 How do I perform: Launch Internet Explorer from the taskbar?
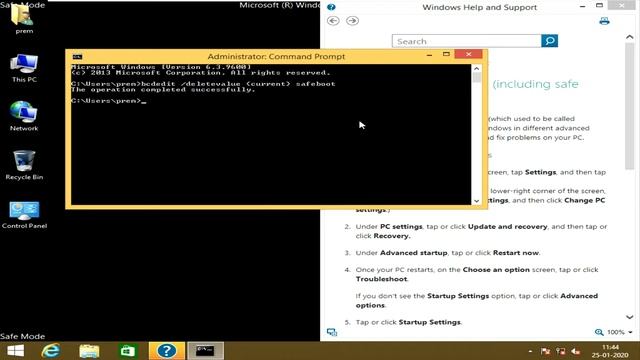51,351
